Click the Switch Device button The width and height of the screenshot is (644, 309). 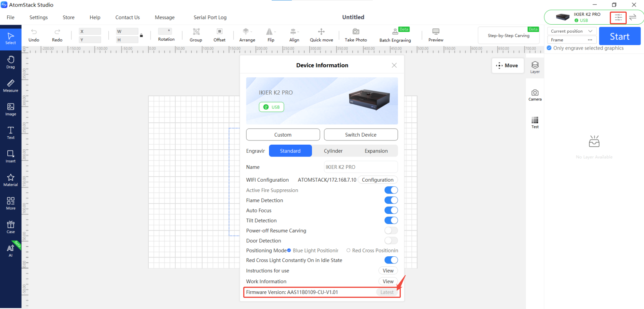pos(361,135)
